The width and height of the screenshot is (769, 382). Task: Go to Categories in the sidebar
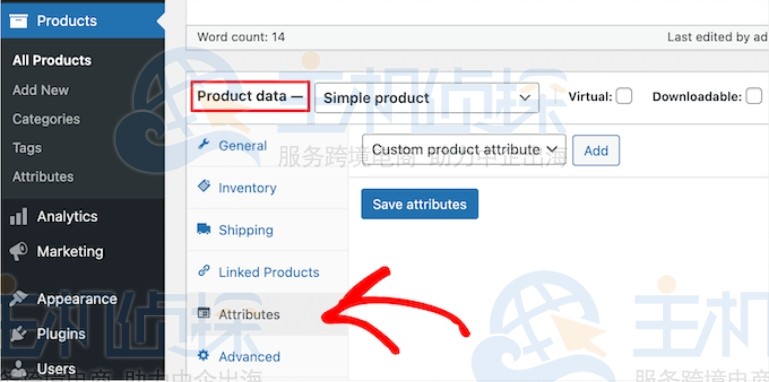(x=46, y=119)
